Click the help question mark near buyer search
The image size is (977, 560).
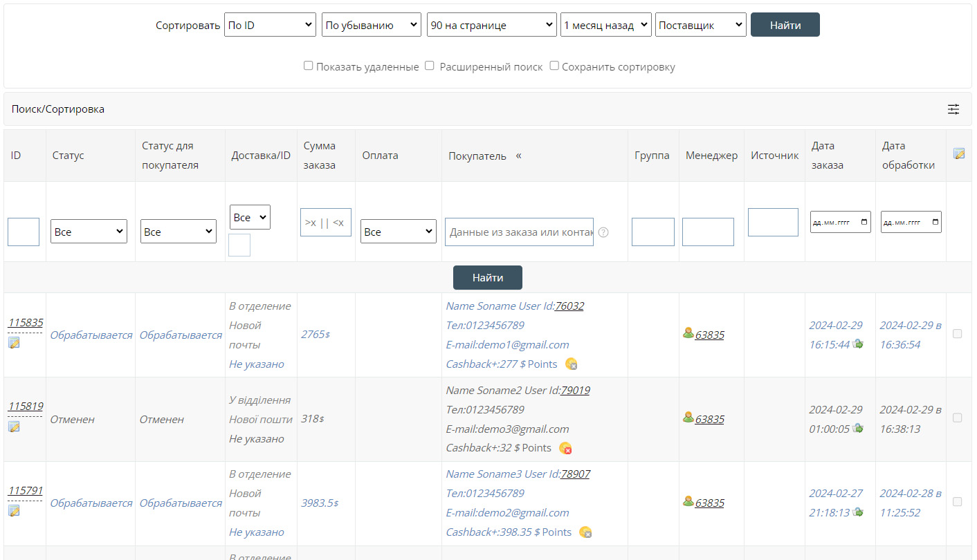click(603, 232)
